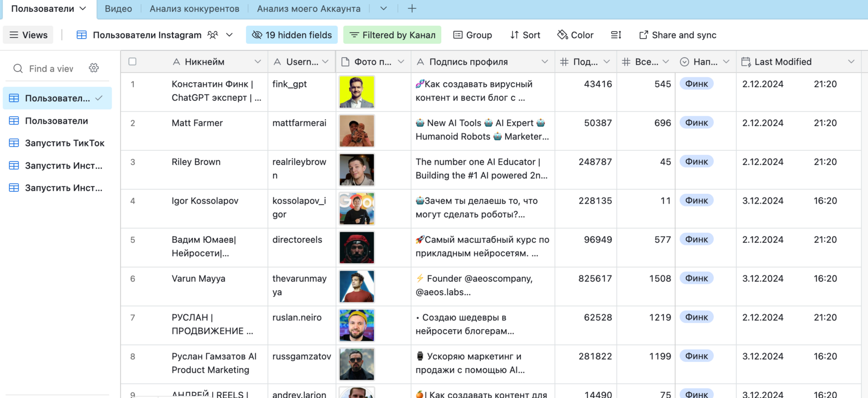
Task: Open Share and sync
Action: (x=677, y=35)
